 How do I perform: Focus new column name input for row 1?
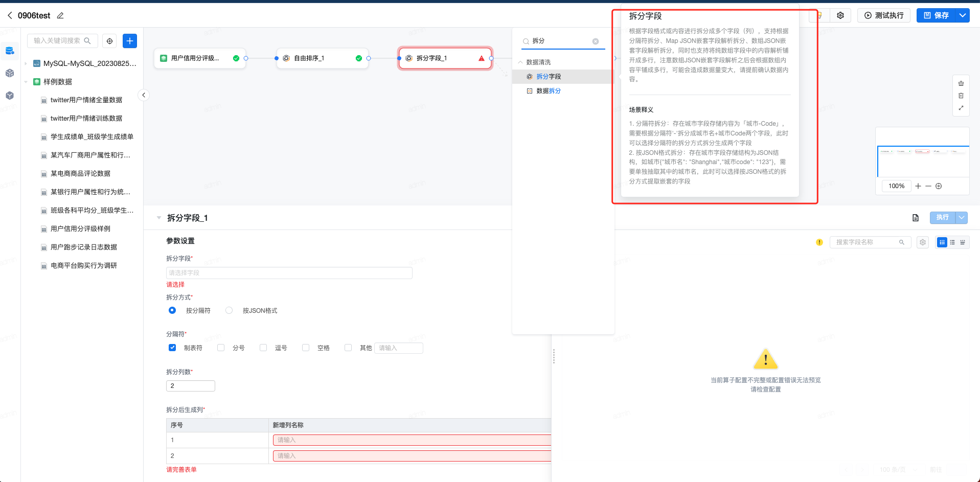412,440
